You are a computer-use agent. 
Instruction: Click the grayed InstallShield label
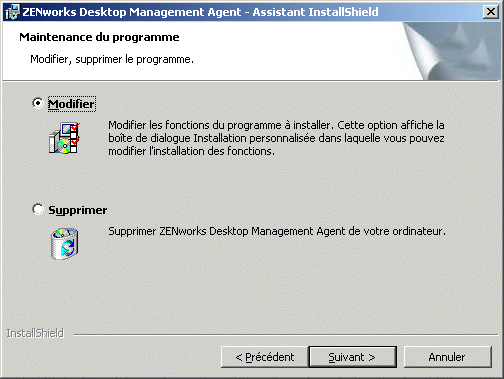click(35, 333)
